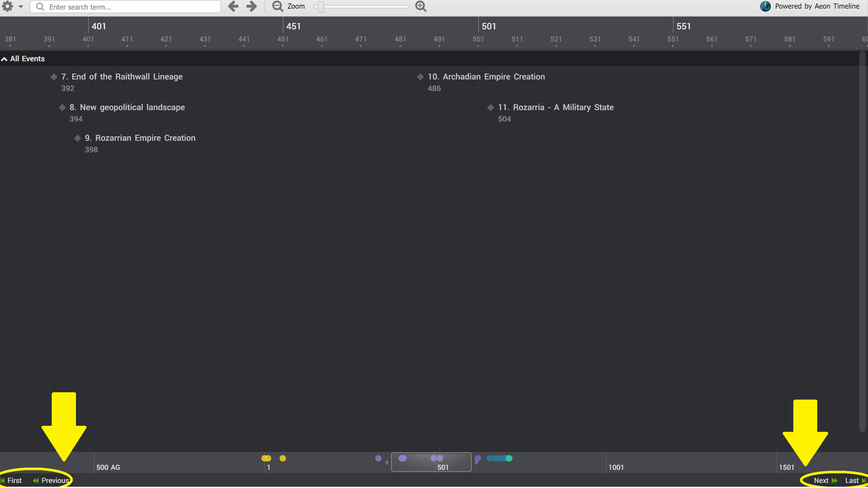Open the settings gear menu

[x=7, y=6]
